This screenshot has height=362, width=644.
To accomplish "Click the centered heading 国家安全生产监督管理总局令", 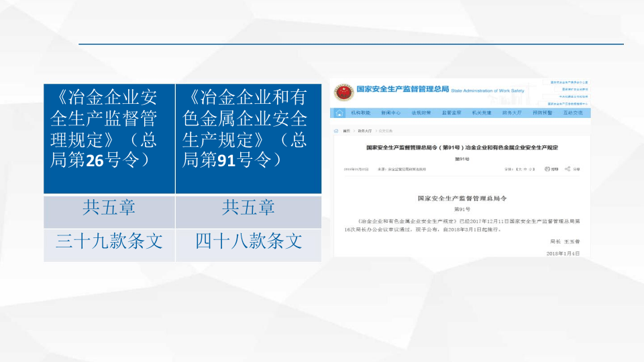I will [462, 198].
